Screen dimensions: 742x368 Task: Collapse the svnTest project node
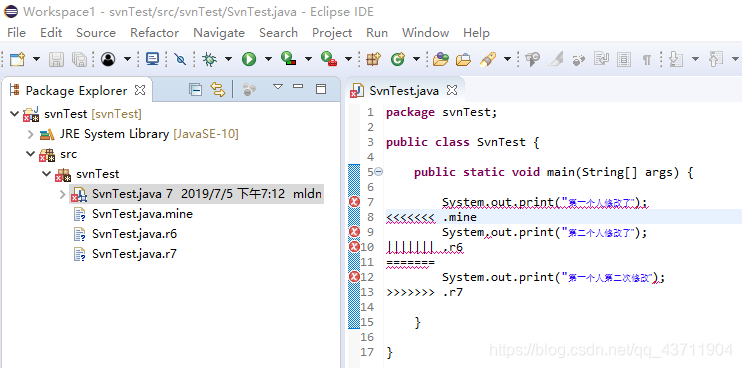tap(15, 114)
